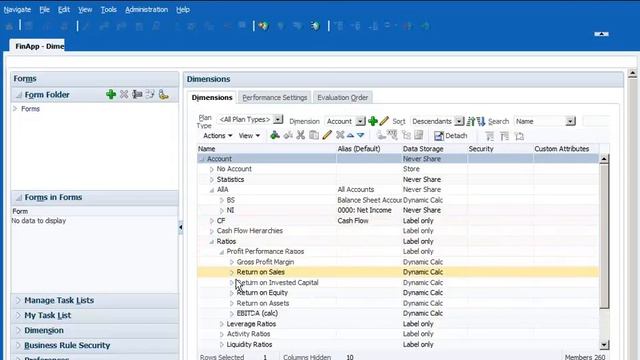The width and height of the screenshot is (640, 360).
Task: Open the Edit menu
Action: (x=64, y=9)
